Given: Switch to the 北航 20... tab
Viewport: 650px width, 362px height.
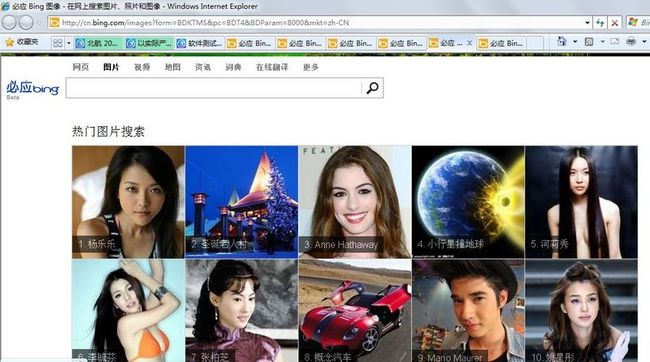Looking at the screenshot, I should click(99, 43).
